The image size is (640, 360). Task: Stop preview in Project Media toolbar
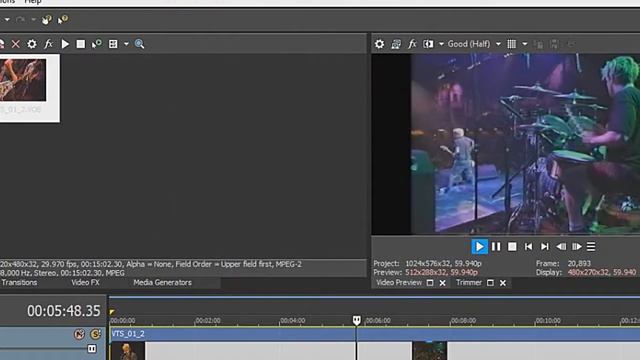81,44
